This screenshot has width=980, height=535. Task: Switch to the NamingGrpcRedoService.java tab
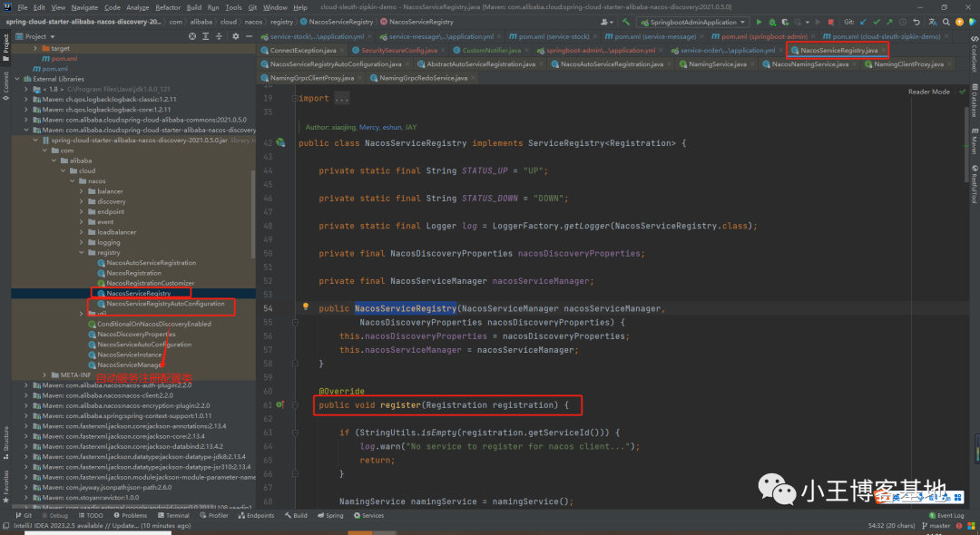[423, 78]
